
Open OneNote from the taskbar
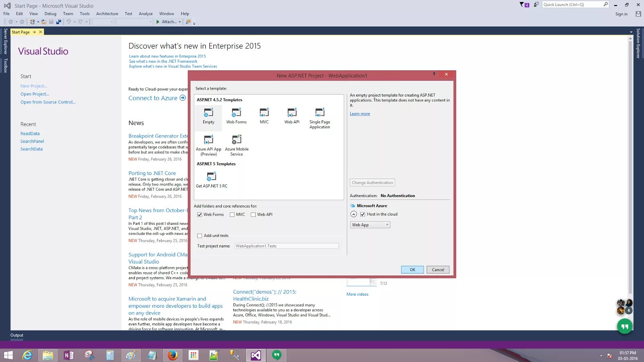click(69, 355)
